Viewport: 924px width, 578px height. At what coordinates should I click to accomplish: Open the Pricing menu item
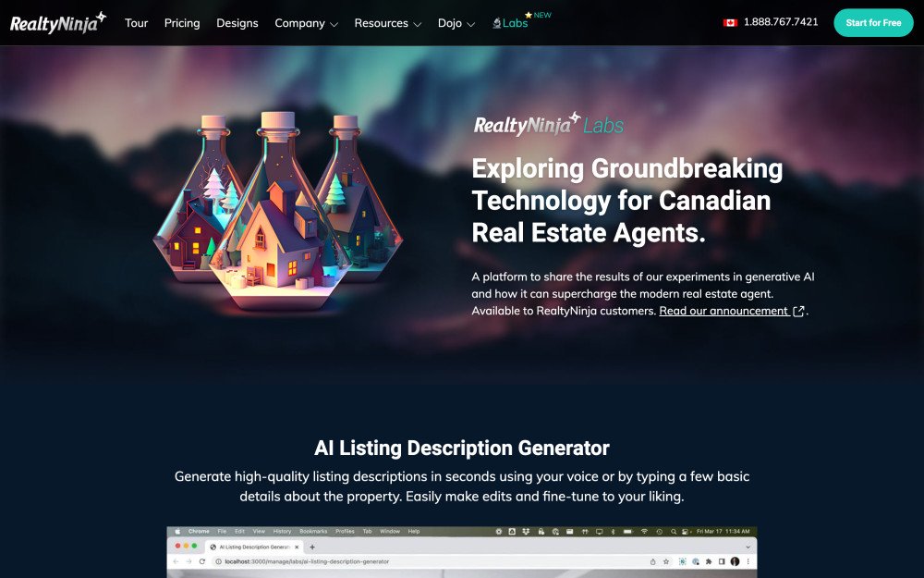click(182, 23)
